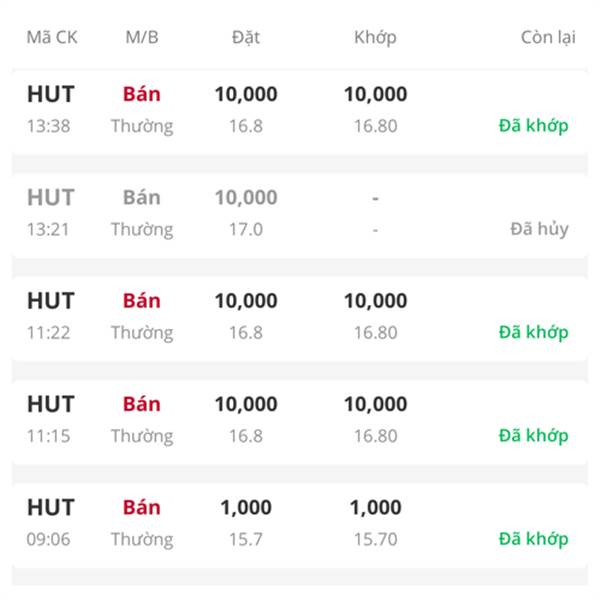
Task: Click the gray Bán label on cancelled order
Action: click(x=142, y=197)
